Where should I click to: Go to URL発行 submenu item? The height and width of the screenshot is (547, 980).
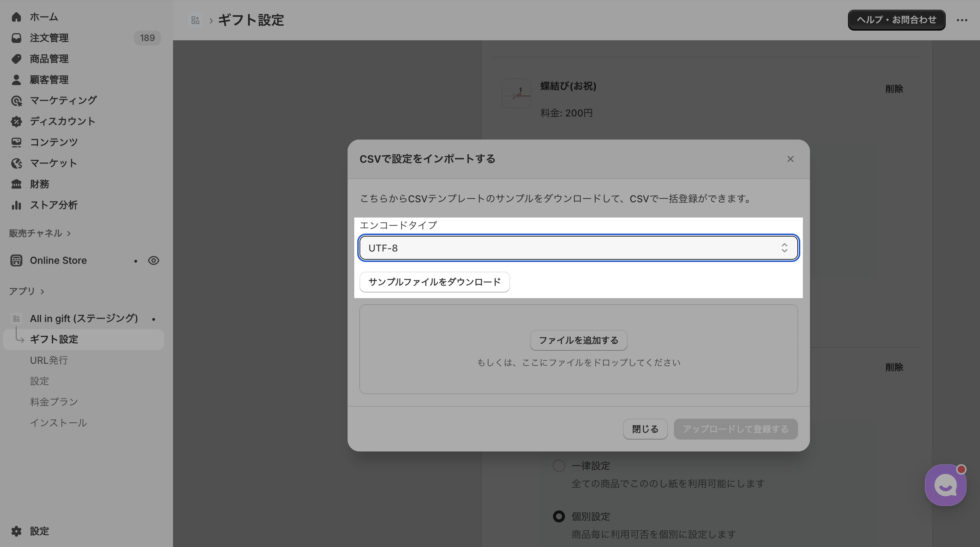coord(49,360)
